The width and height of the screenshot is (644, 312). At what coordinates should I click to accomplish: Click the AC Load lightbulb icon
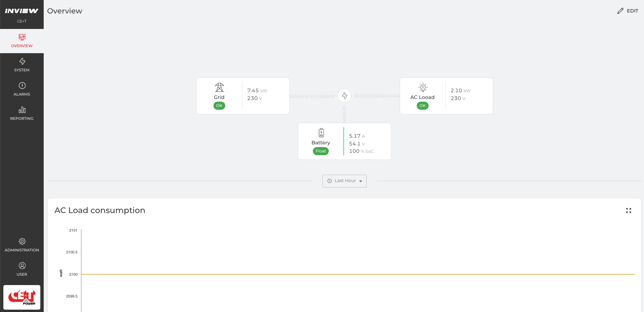click(x=422, y=88)
